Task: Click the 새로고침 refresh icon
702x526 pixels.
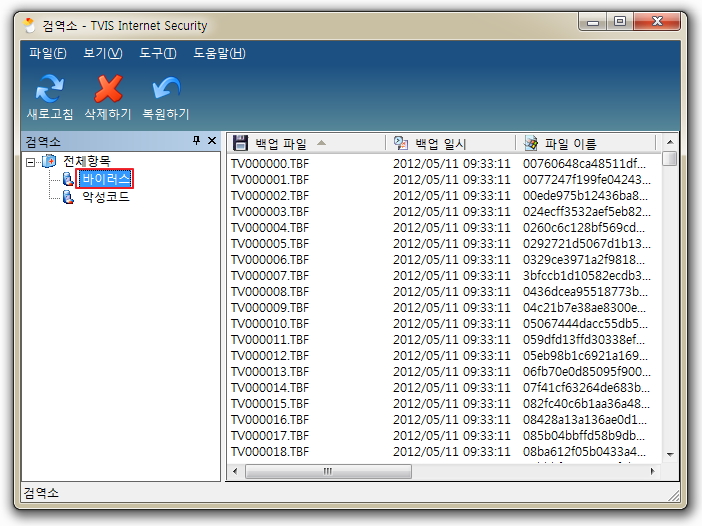Action: pos(49,89)
